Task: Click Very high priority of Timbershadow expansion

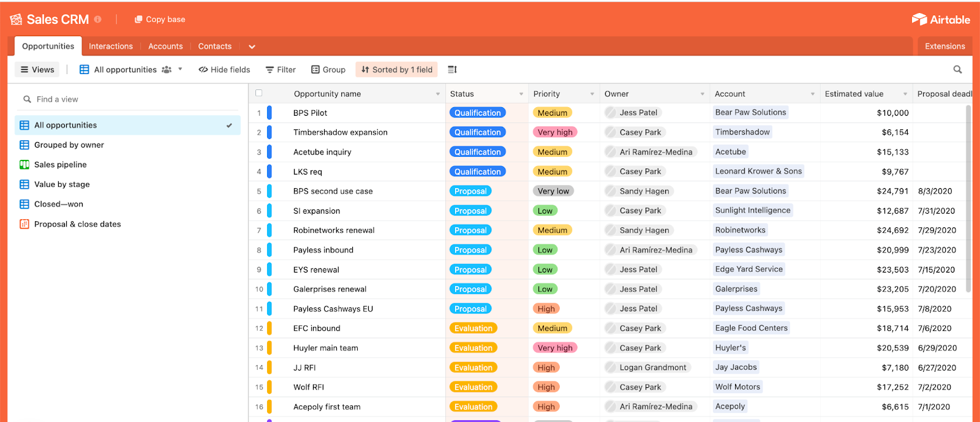Action: tap(555, 132)
